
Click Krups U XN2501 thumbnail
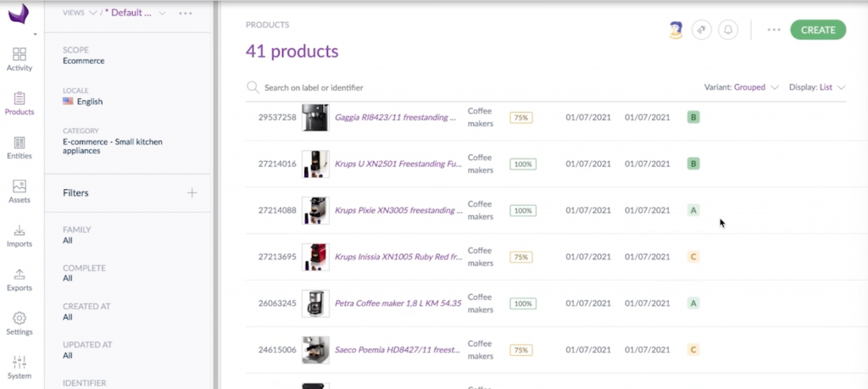(x=315, y=164)
